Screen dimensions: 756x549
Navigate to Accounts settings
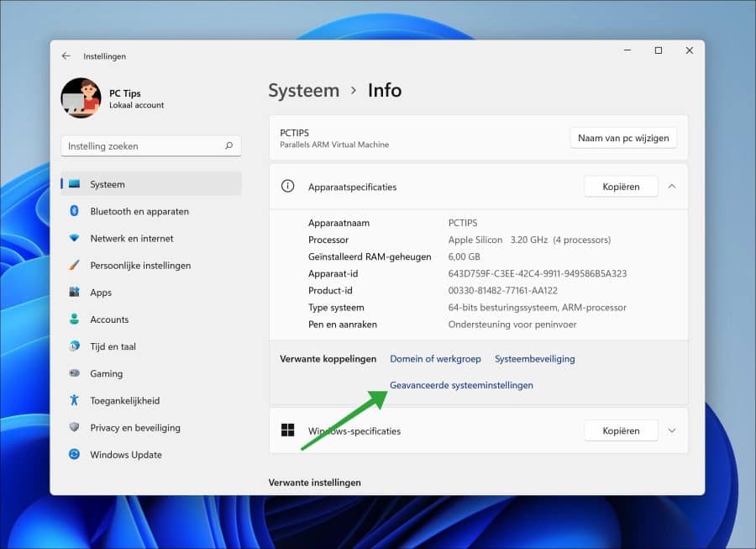pyautogui.click(x=151, y=319)
